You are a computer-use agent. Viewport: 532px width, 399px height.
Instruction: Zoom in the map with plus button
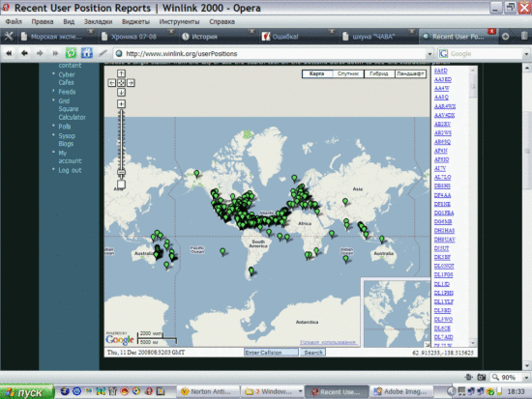pos(121,103)
